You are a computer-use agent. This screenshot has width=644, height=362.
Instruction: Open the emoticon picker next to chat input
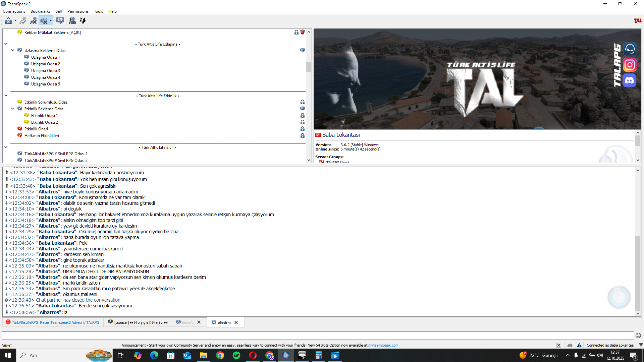[x=638, y=336]
